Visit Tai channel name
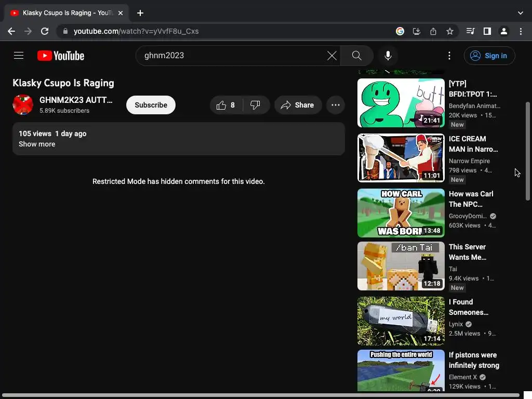Screen dimensions: 532x399 (453, 269)
